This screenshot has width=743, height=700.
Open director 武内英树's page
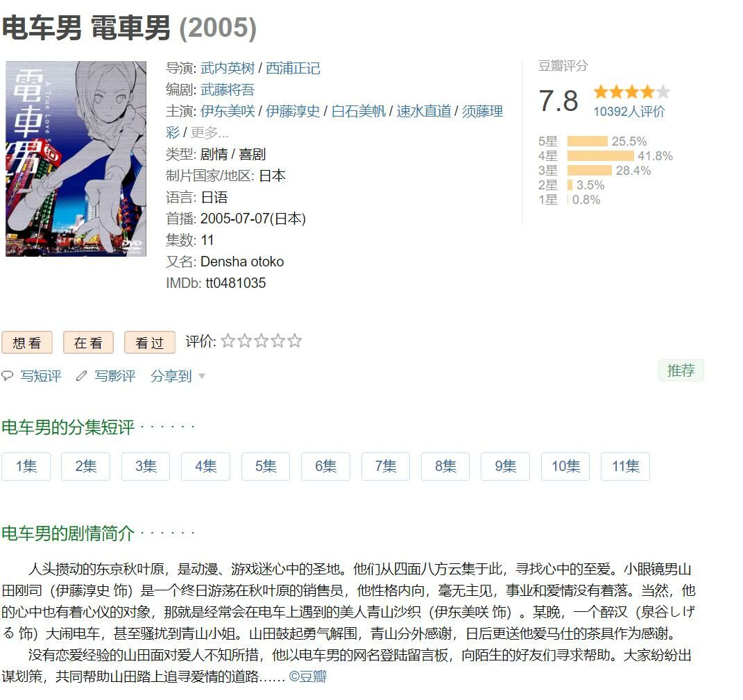click(x=228, y=68)
